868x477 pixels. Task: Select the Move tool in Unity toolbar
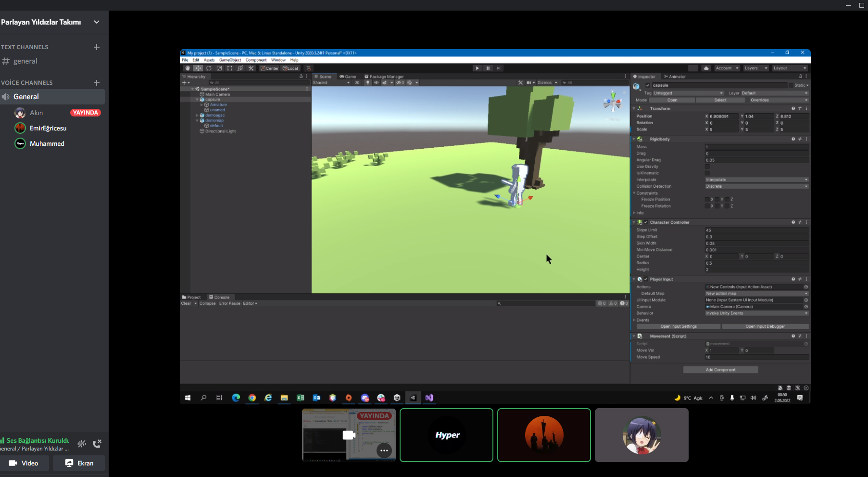coord(198,68)
